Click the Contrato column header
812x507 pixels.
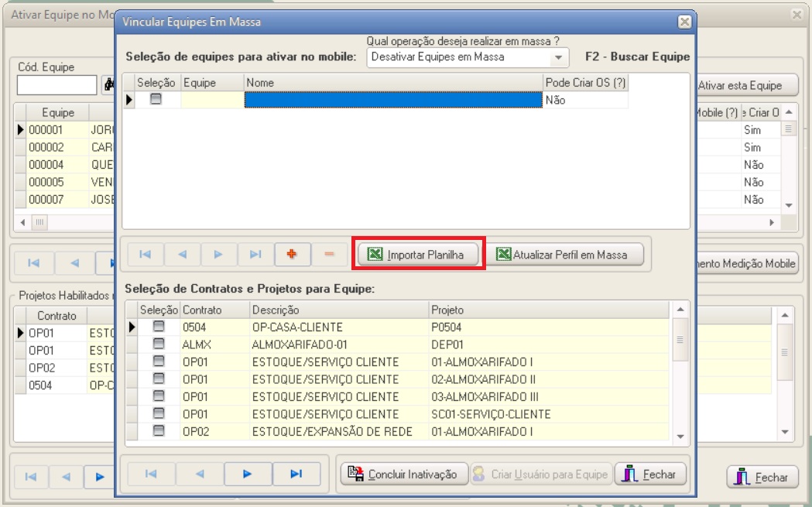[x=202, y=310]
